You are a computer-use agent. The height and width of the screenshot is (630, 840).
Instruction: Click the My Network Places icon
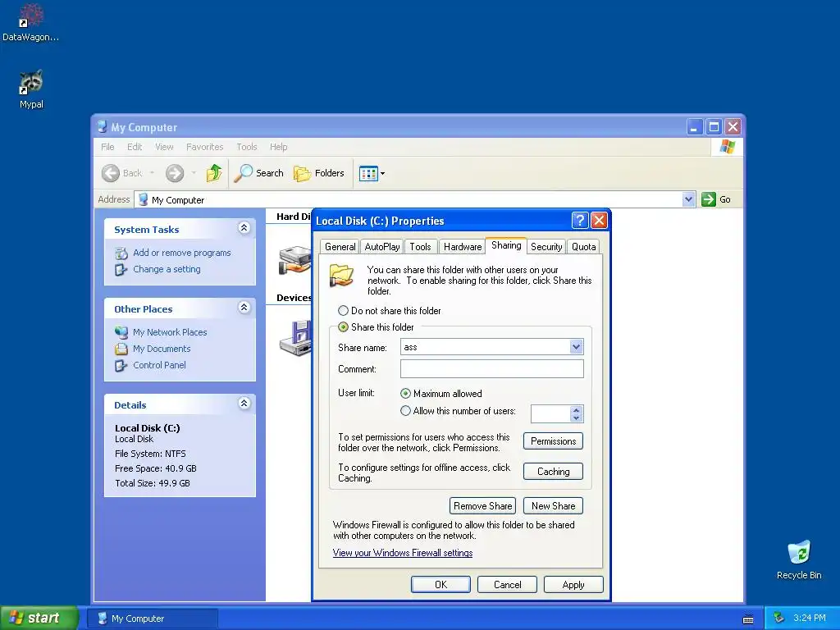coord(121,332)
